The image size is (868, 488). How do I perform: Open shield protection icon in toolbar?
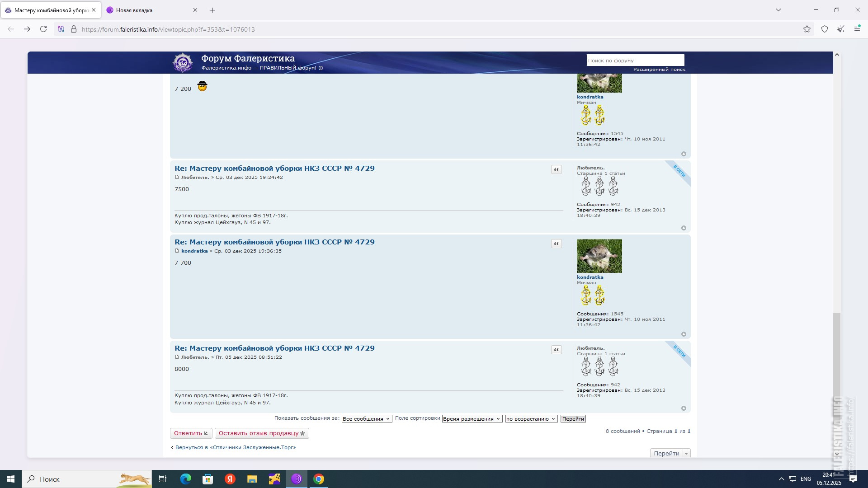tap(825, 29)
